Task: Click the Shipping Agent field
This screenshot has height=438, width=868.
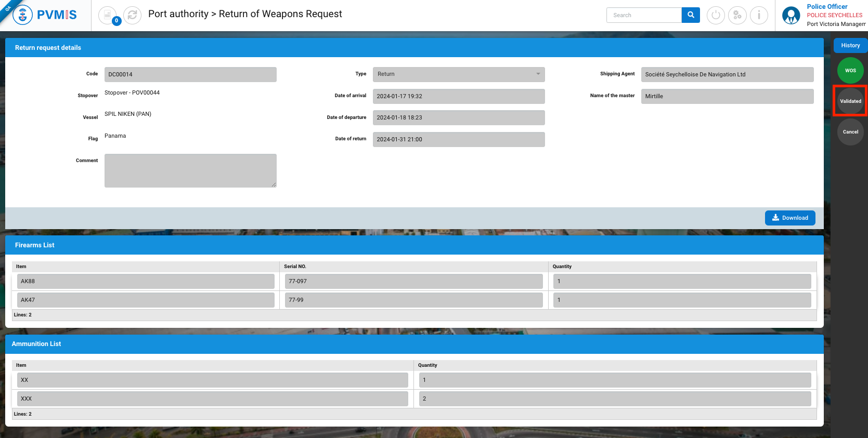Action: point(727,74)
